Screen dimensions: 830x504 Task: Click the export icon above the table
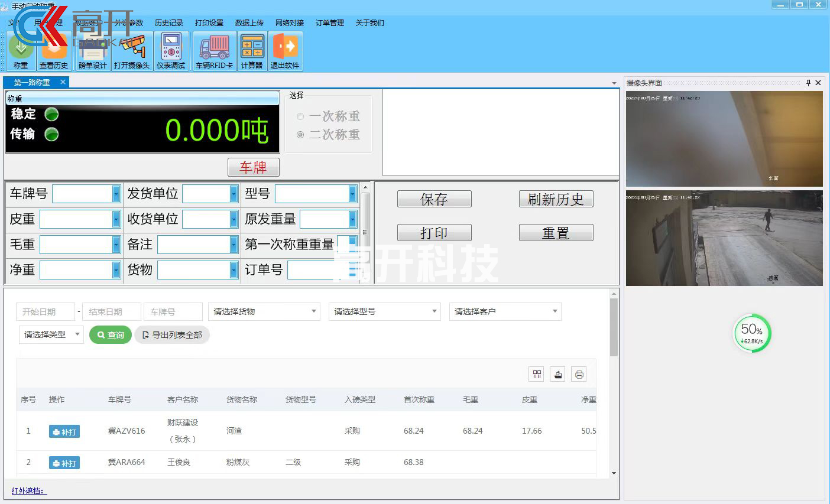pyautogui.click(x=558, y=374)
